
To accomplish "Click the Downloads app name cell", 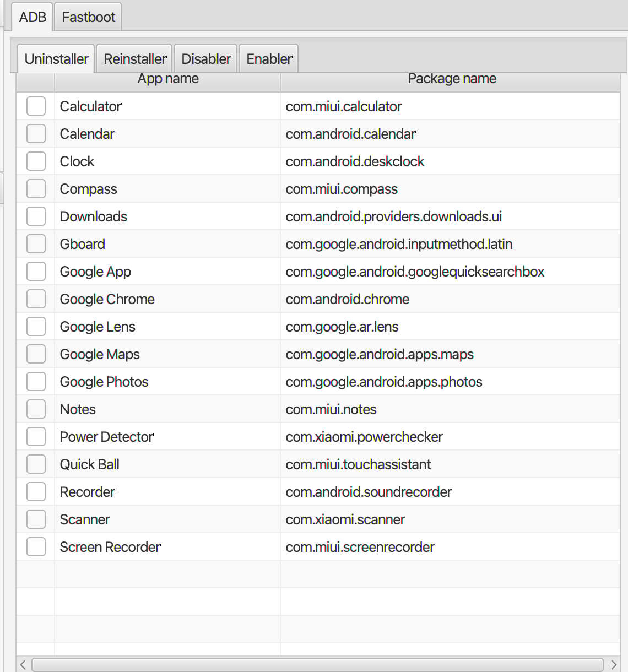I will point(167,216).
